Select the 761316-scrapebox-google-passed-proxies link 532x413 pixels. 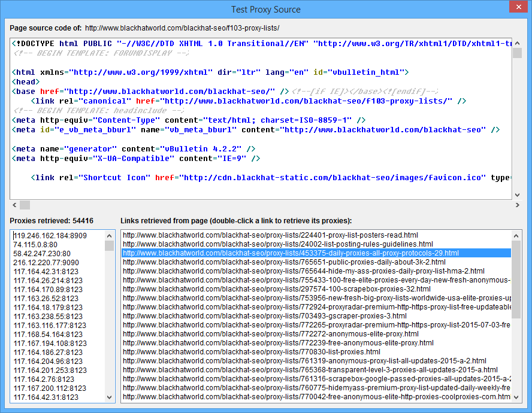coord(316,379)
